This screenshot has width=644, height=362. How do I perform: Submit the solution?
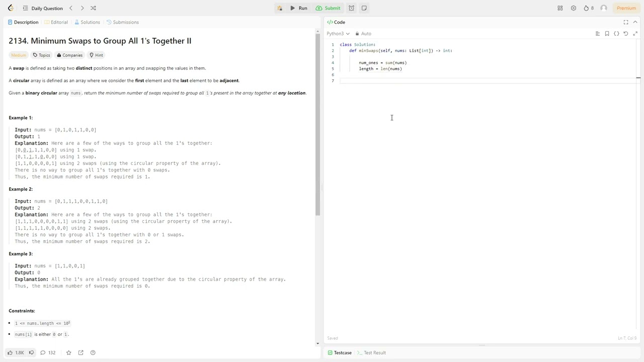tap(328, 8)
